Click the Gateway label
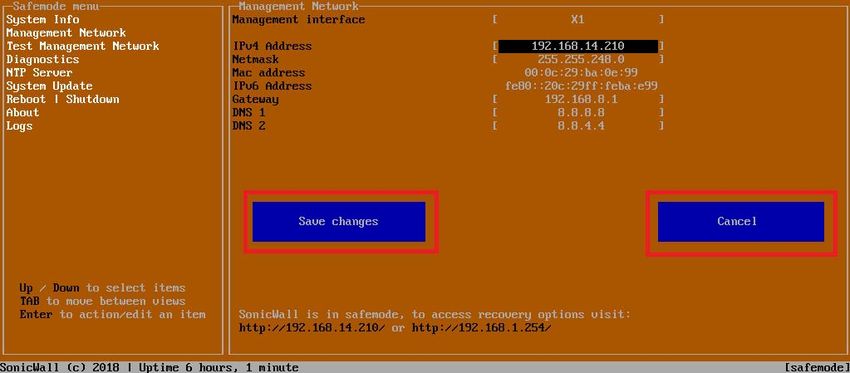The width and height of the screenshot is (850, 373). point(255,99)
